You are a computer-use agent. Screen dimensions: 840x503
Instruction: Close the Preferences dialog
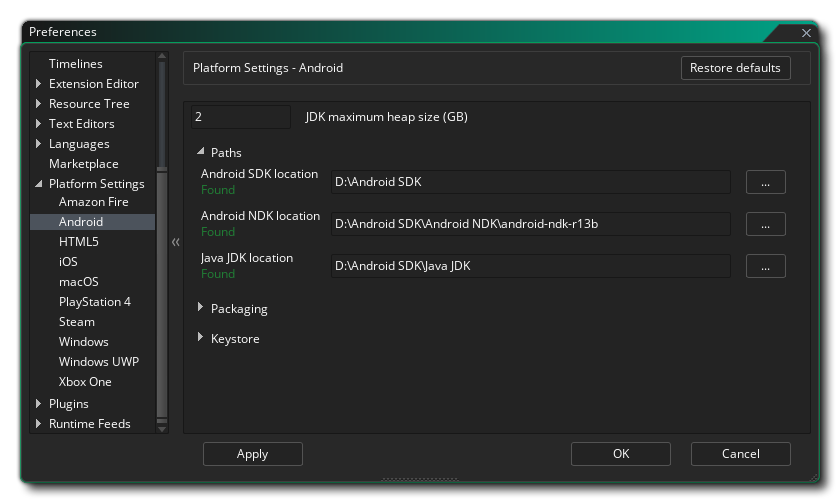[806, 33]
